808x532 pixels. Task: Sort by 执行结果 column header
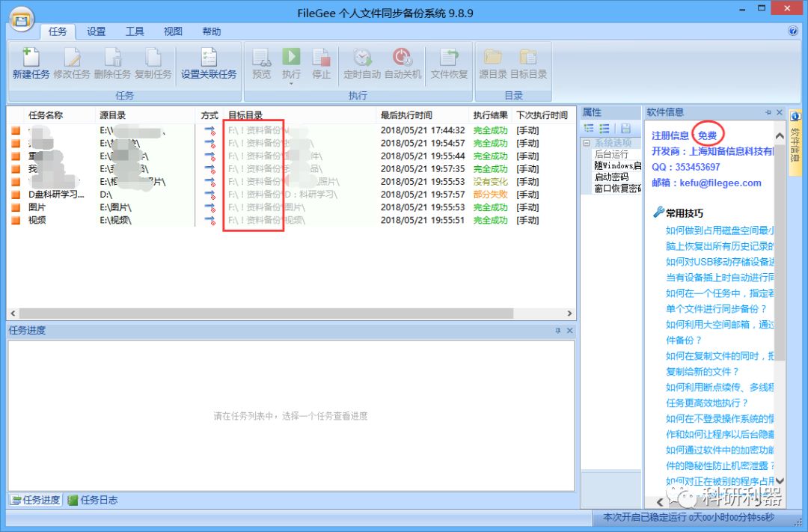(x=491, y=115)
